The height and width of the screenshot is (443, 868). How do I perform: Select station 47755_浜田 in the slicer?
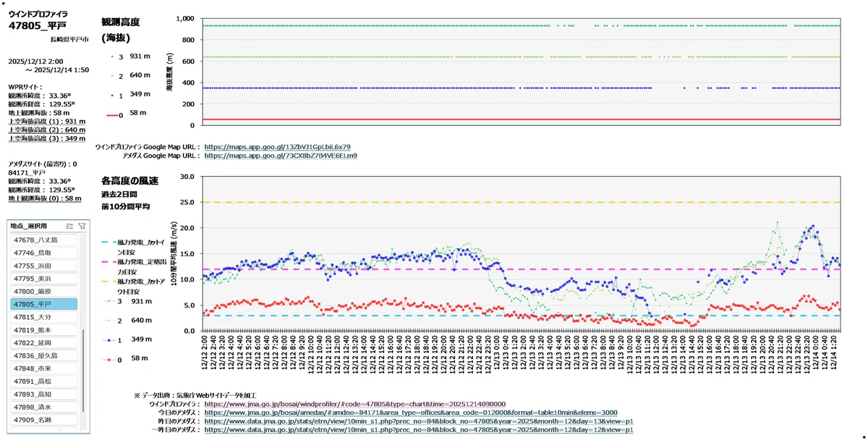(x=43, y=266)
